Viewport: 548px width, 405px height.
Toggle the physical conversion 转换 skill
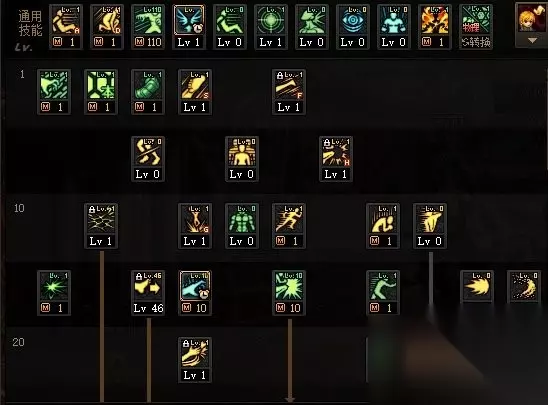476,27
